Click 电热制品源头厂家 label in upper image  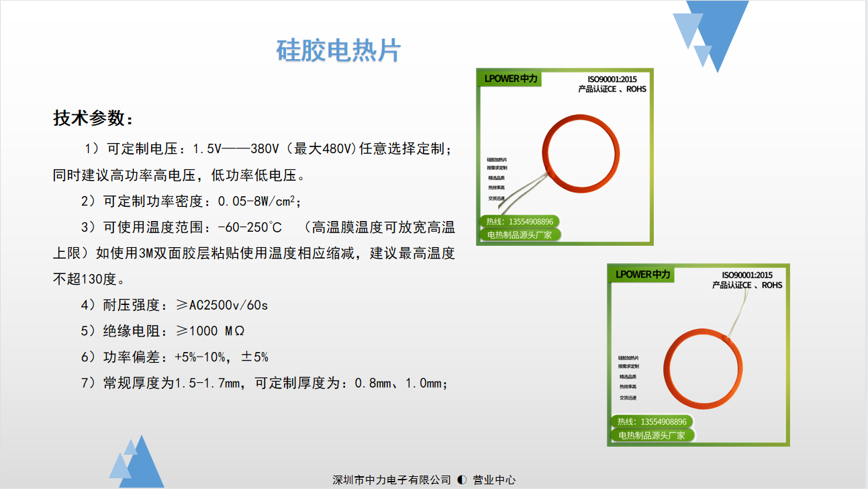[520, 235]
